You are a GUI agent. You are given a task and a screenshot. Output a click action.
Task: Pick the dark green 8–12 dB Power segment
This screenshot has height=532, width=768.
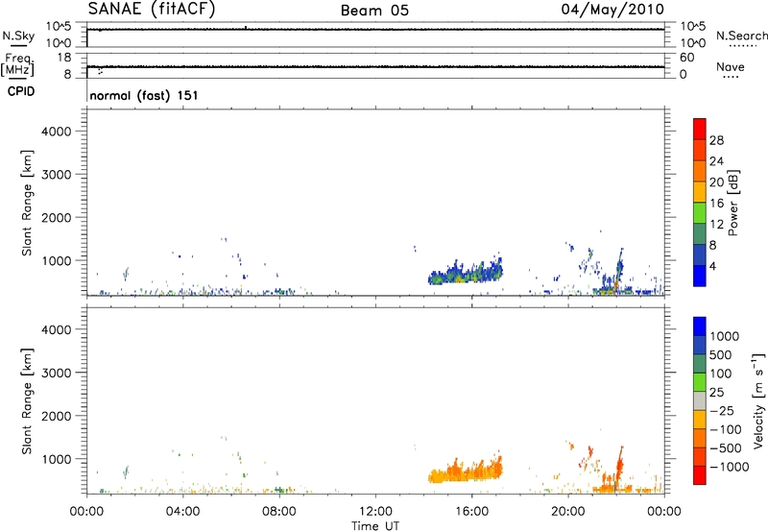point(700,234)
